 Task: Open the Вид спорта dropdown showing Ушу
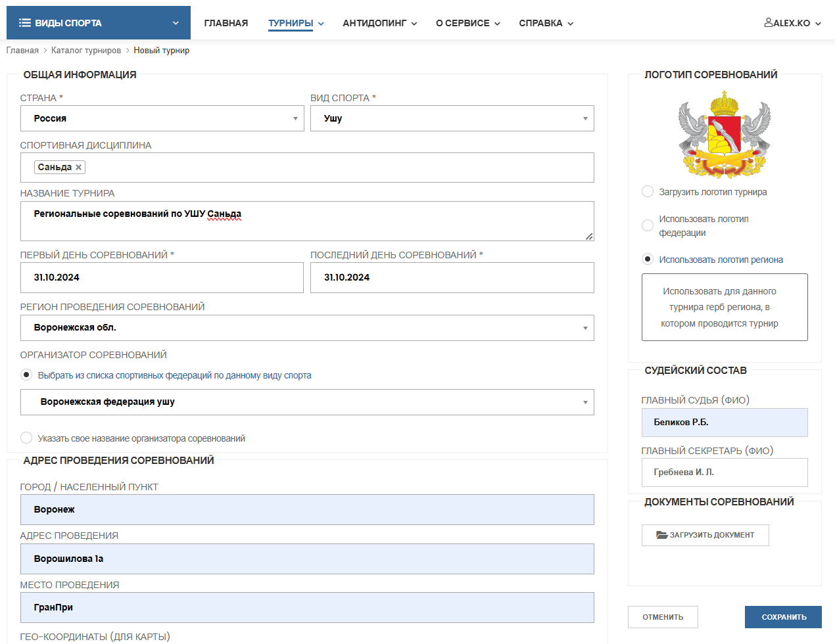(452, 118)
